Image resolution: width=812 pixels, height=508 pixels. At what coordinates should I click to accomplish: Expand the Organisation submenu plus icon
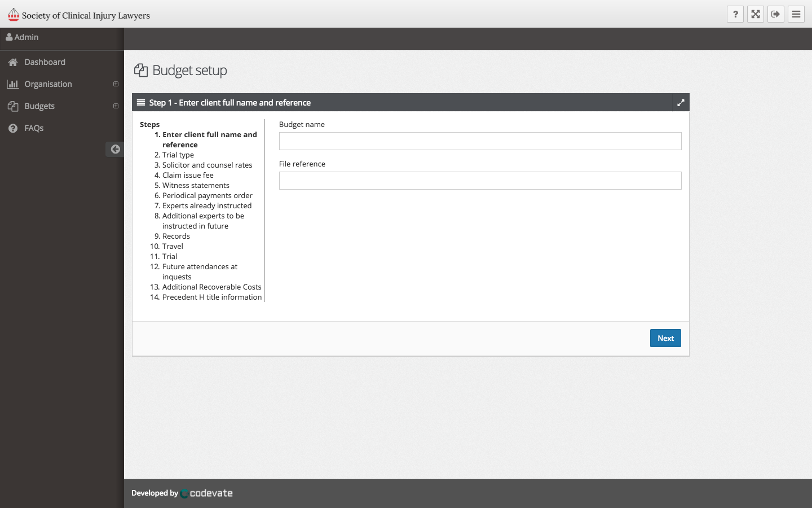click(x=116, y=84)
